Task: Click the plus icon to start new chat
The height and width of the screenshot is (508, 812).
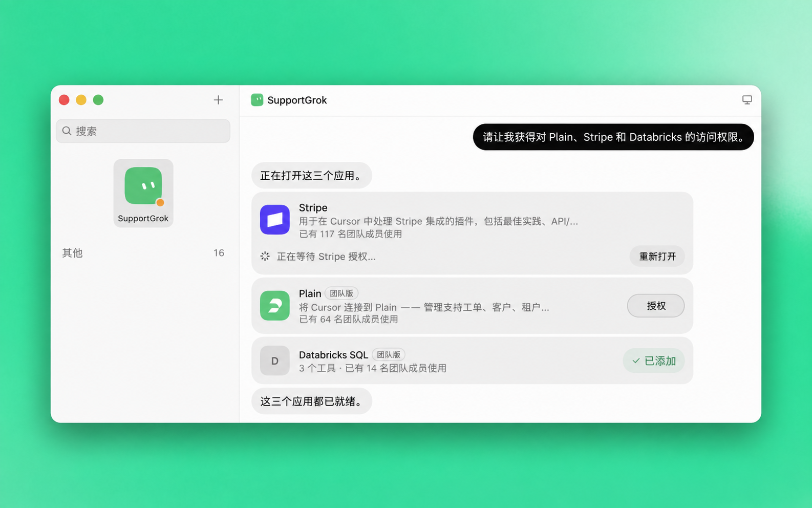Action: click(x=218, y=100)
